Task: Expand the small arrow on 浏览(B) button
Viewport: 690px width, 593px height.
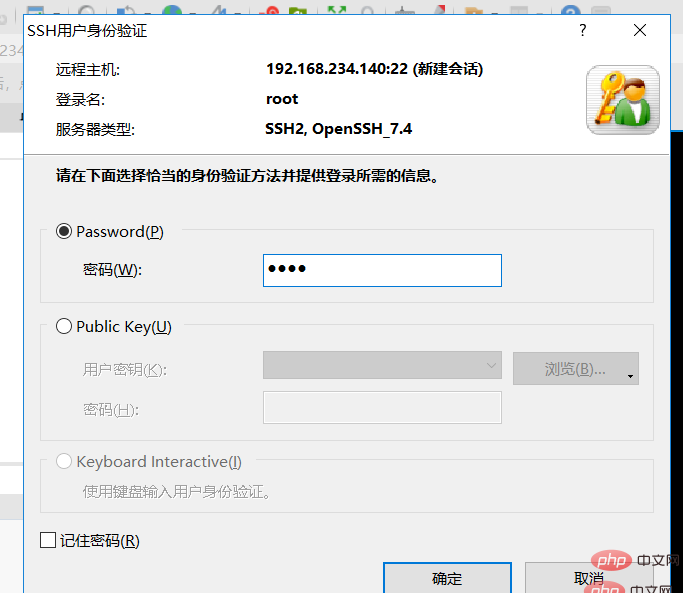Action: click(x=630, y=376)
